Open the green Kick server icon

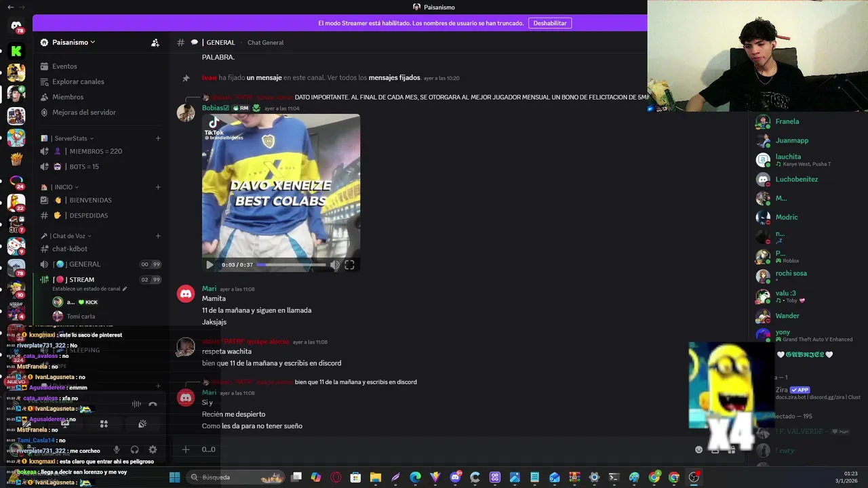tap(16, 51)
